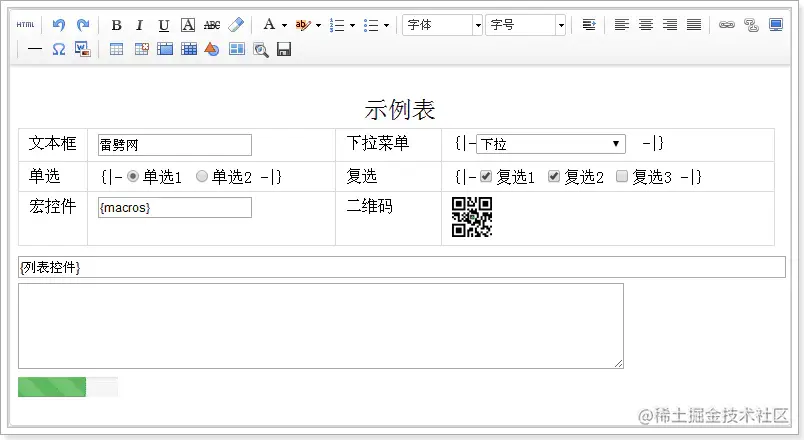Click the 二维码 label cell
Viewport: 804px width, 440px height.
pyautogui.click(x=370, y=206)
